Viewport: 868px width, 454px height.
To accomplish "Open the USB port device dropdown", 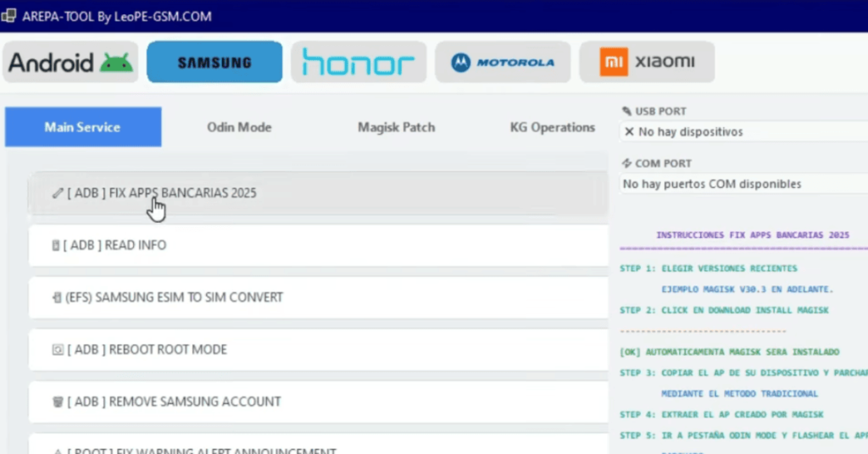I will pyautogui.click(x=743, y=131).
